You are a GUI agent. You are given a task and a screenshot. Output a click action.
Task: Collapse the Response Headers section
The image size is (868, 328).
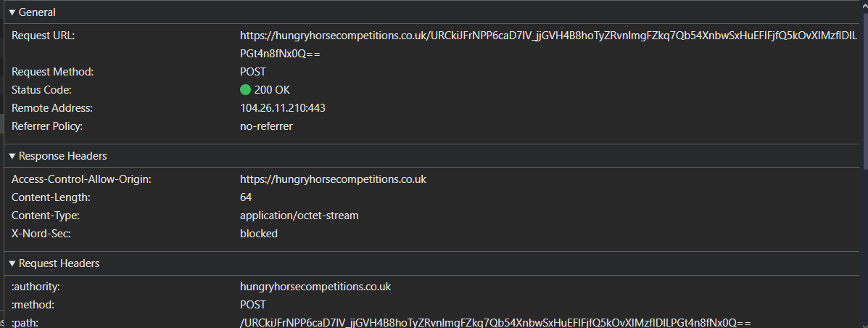[12, 156]
